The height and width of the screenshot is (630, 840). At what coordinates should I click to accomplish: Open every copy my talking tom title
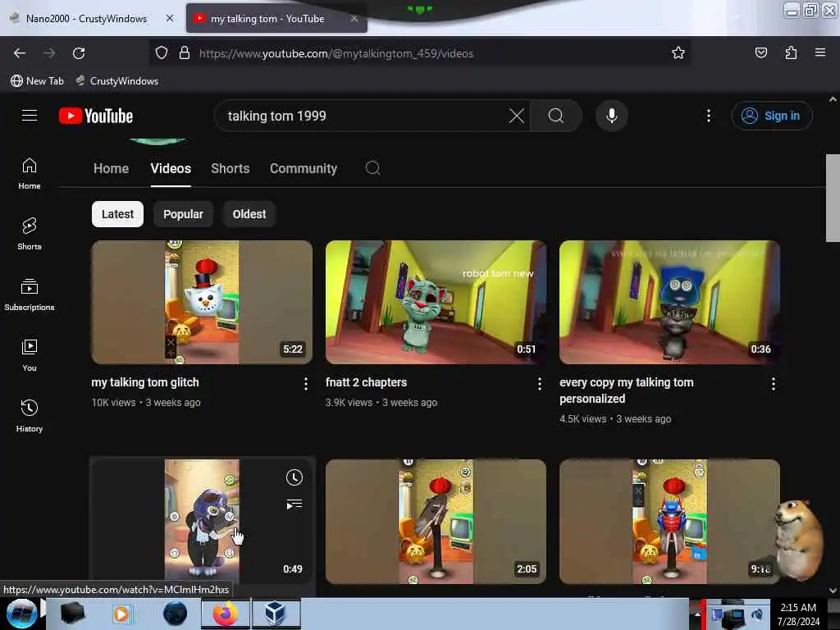pos(626,390)
